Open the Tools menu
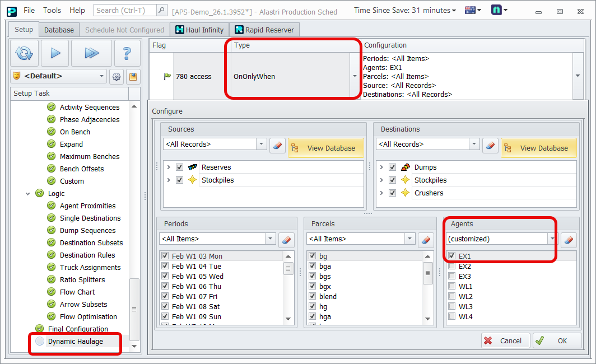596x364 pixels. 52,11
